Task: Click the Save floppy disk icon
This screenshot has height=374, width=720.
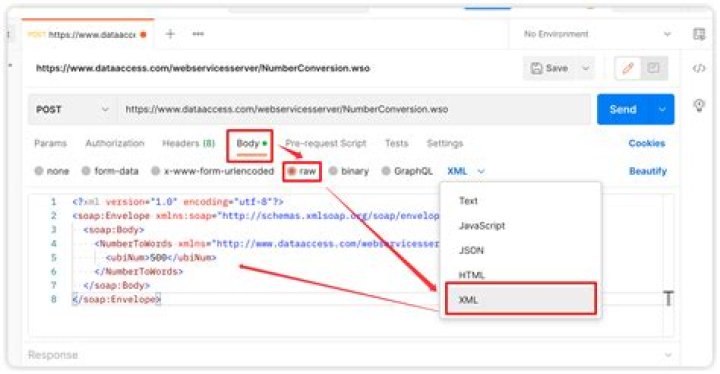Action: pos(536,68)
